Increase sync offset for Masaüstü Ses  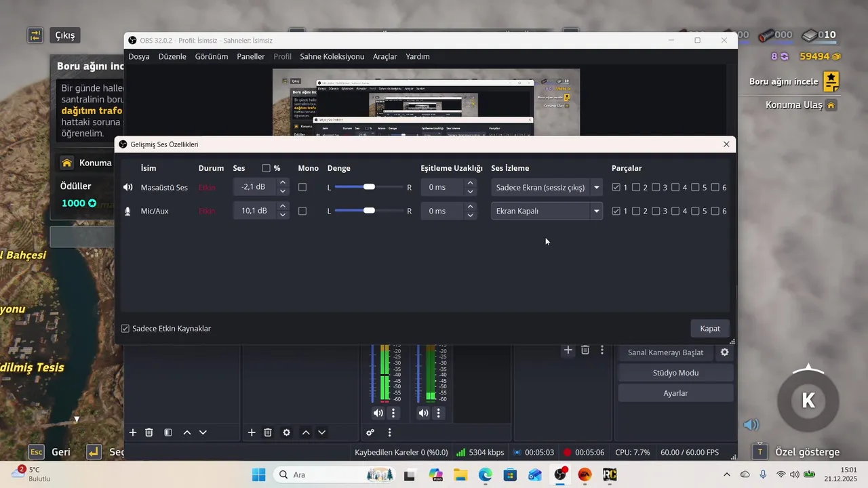point(470,182)
